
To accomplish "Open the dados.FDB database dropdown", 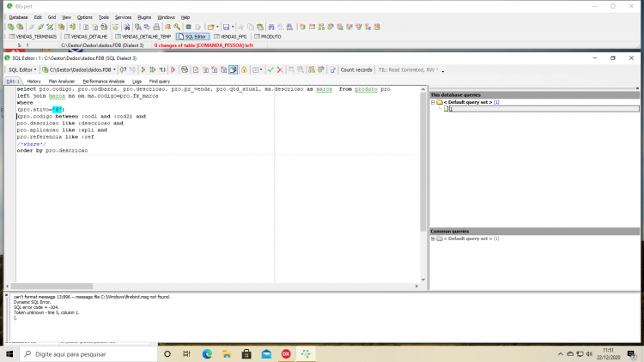I will pos(79,69).
